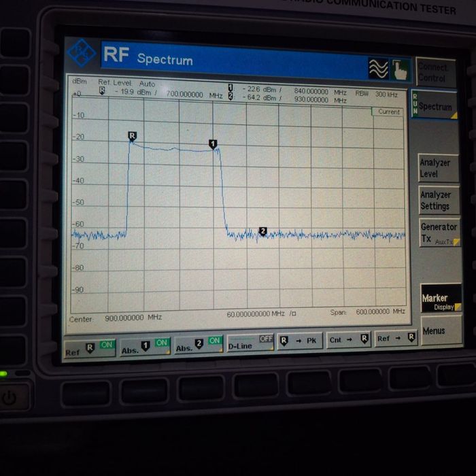Toggle the D-Line OFF softkey

coord(250,343)
